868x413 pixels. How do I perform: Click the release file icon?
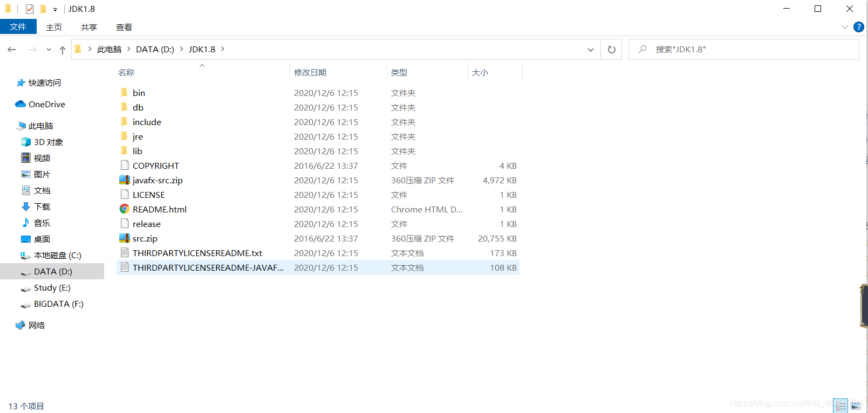pos(125,223)
